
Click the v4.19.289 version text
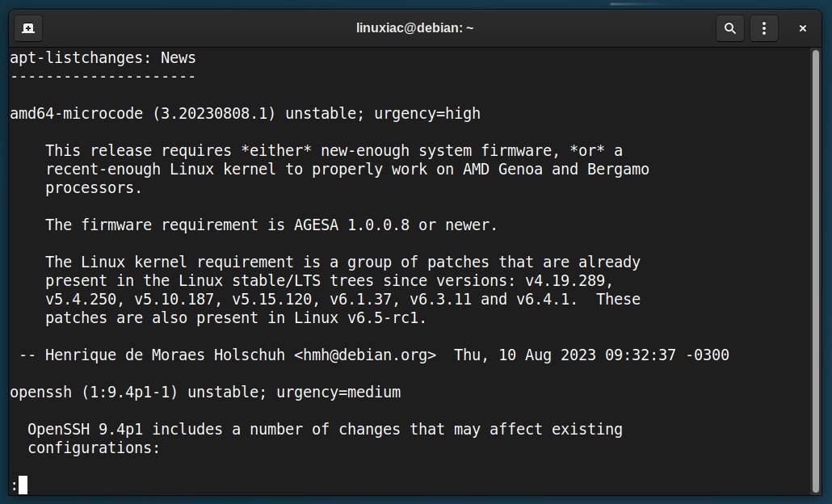coord(565,280)
